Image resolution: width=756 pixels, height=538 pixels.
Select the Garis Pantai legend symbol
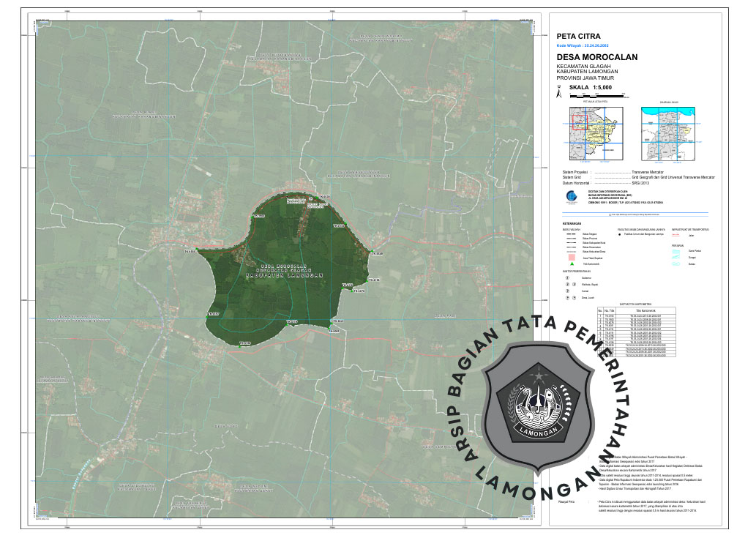(x=677, y=250)
